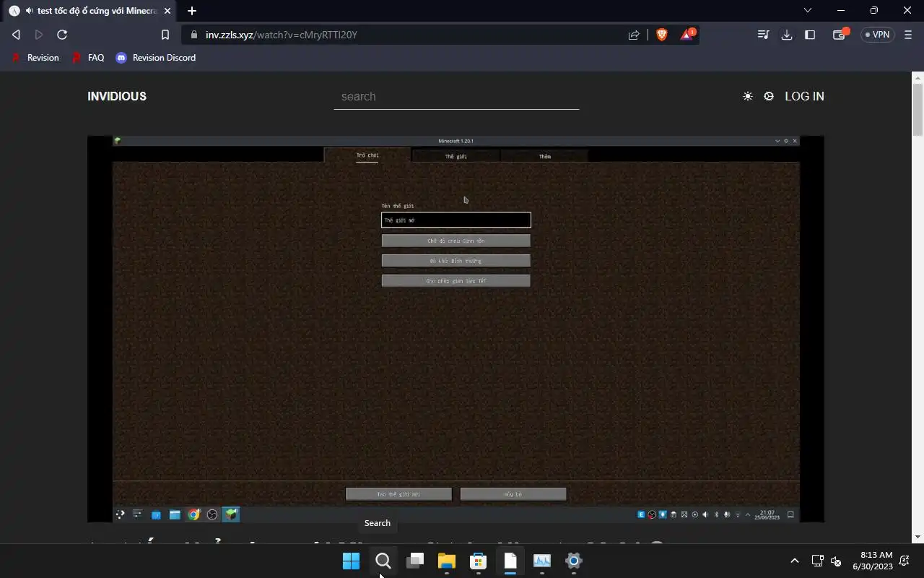Open the tab search chevron
Viewport: 924px width, 578px height.
coord(808,11)
